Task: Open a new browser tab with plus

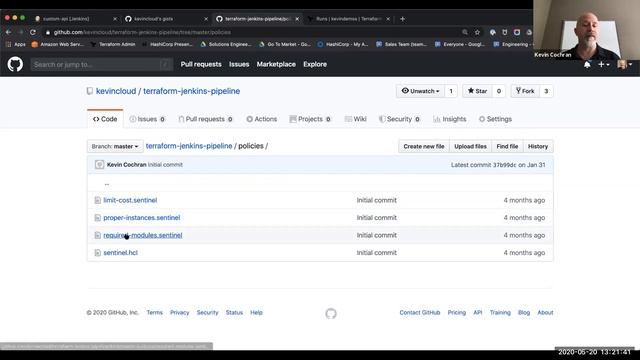Action: pyautogui.click(x=402, y=19)
